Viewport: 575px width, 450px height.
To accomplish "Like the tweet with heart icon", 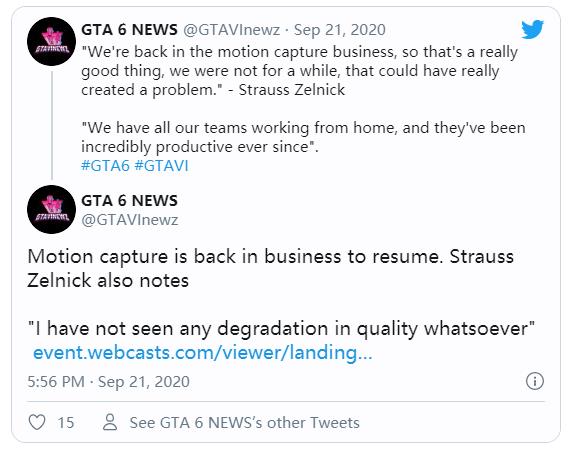I will [37, 422].
